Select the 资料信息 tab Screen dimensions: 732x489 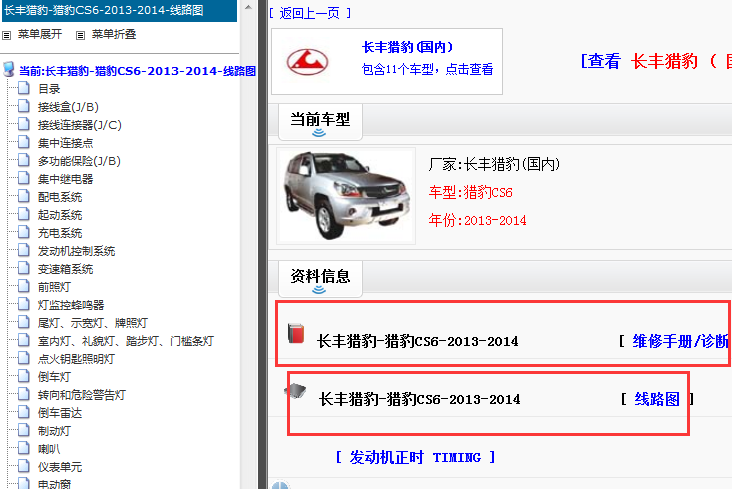[x=320, y=279]
